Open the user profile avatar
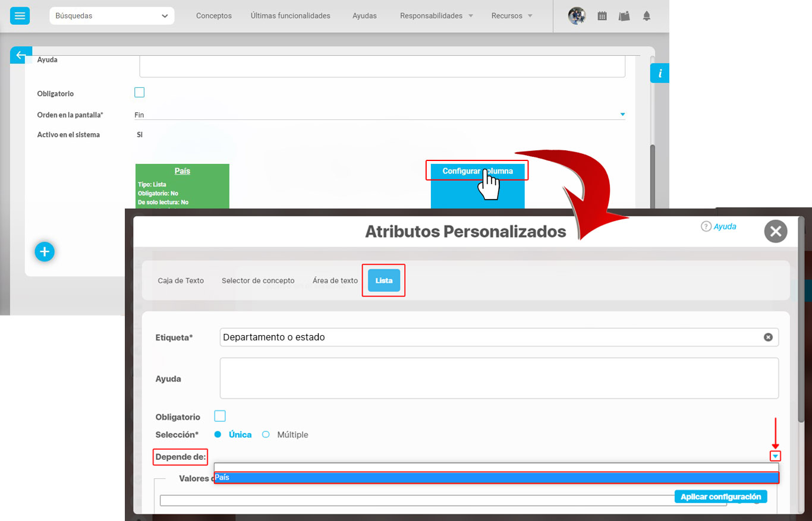The width and height of the screenshot is (812, 521). (x=577, y=16)
